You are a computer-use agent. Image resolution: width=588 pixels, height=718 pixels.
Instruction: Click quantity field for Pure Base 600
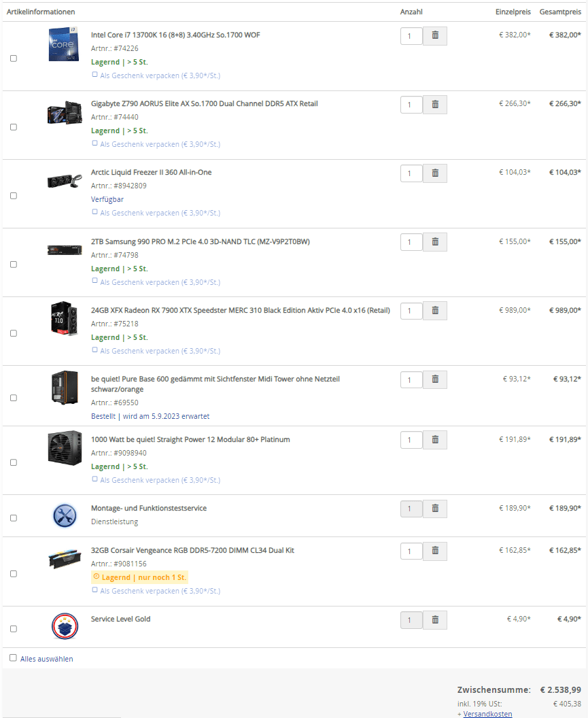click(411, 379)
